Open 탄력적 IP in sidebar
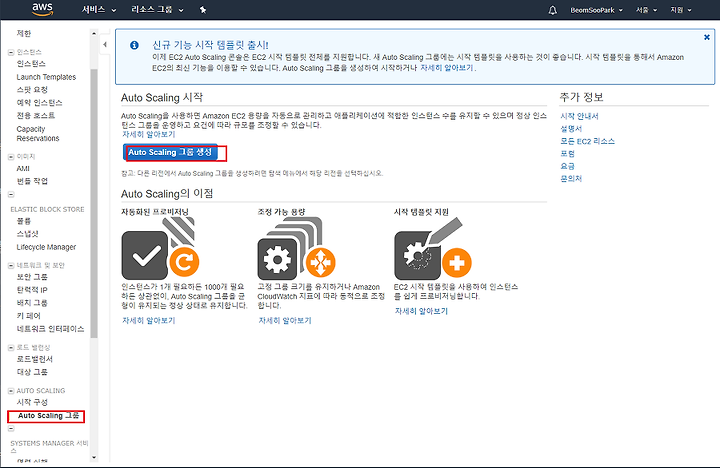The image size is (720, 468). point(32,290)
